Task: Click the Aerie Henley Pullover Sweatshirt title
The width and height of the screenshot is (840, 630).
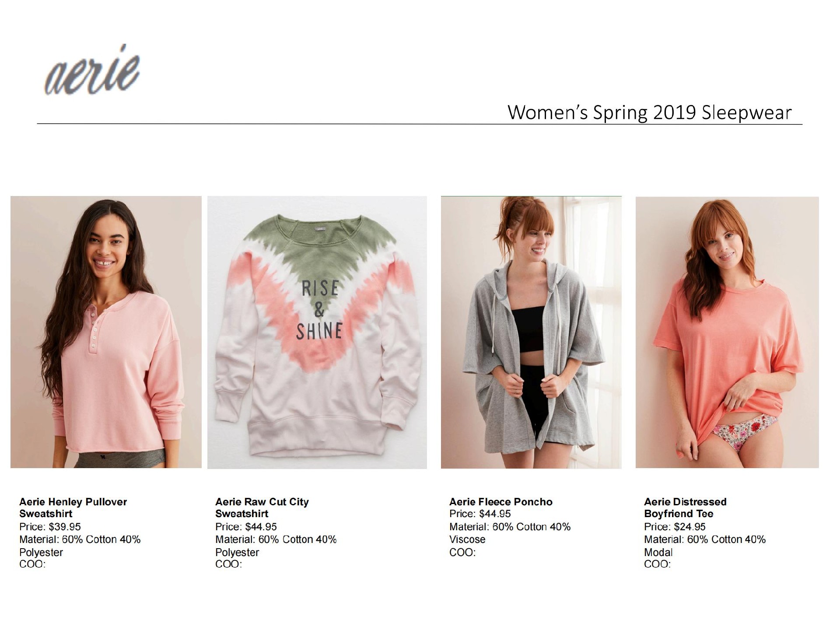Action: point(73,507)
